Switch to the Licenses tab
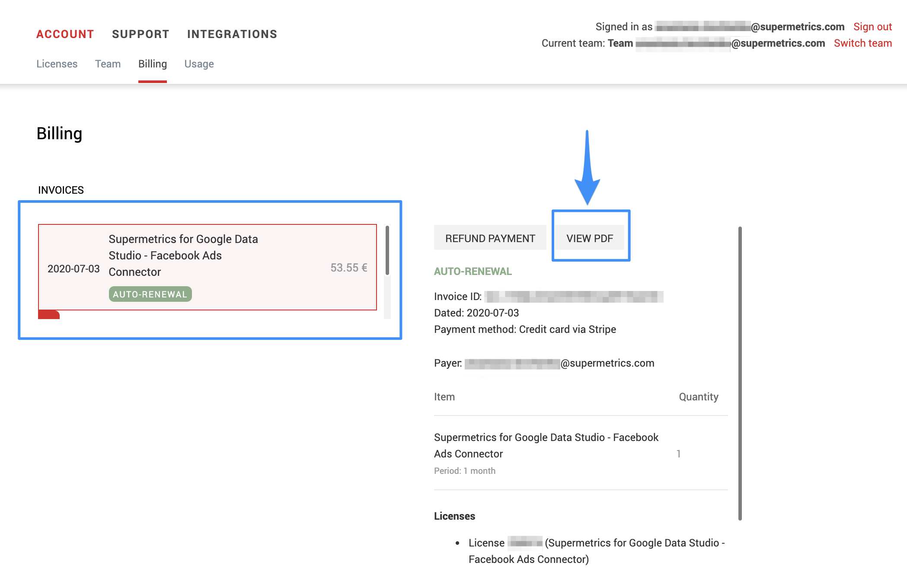907x588 pixels. coord(57,64)
